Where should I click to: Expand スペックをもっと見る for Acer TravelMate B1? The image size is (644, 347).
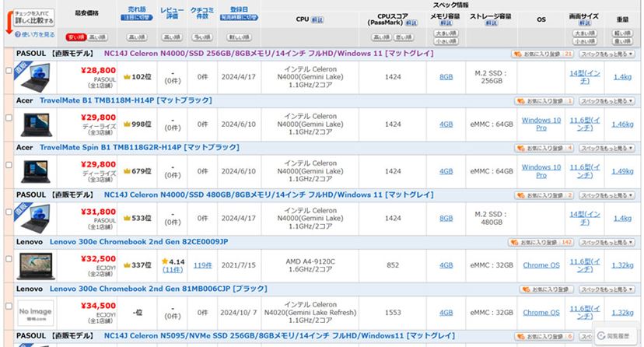point(607,101)
